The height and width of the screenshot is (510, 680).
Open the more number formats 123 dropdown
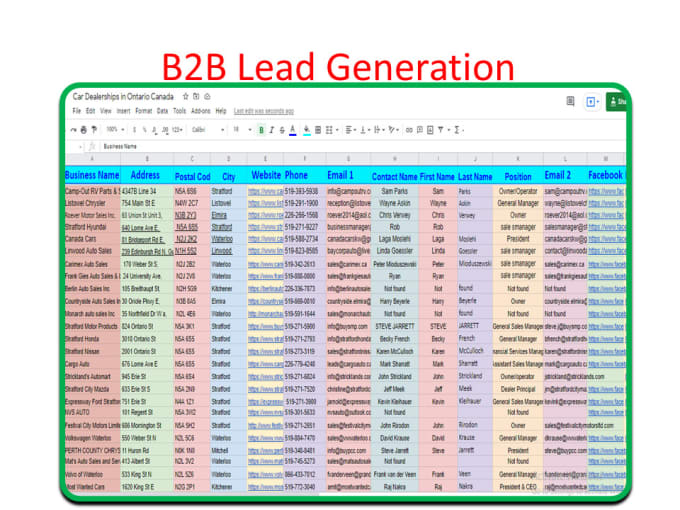(x=177, y=130)
